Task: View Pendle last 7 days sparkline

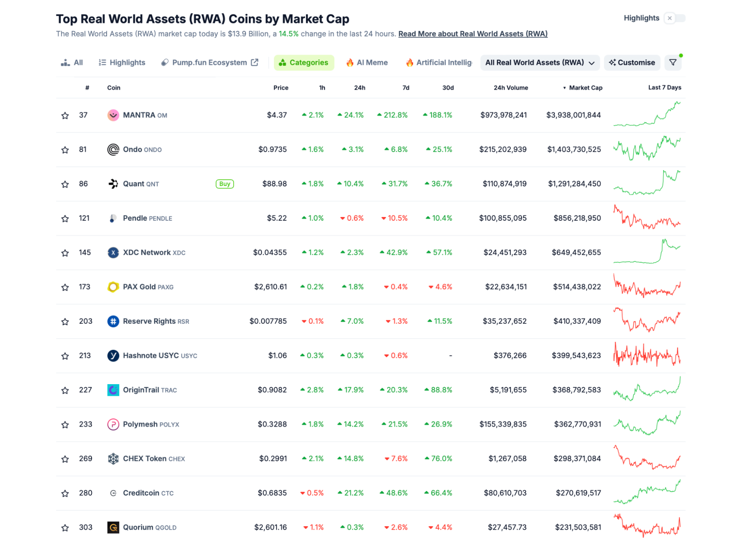Action: coord(647,217)
